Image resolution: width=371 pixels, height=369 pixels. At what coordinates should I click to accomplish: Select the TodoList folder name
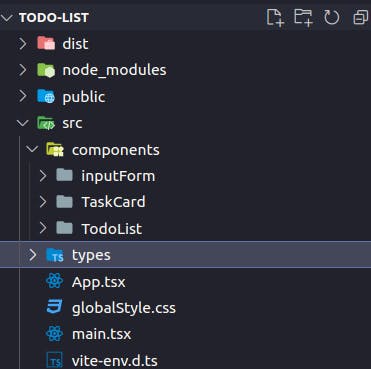(x=112, y=229)
